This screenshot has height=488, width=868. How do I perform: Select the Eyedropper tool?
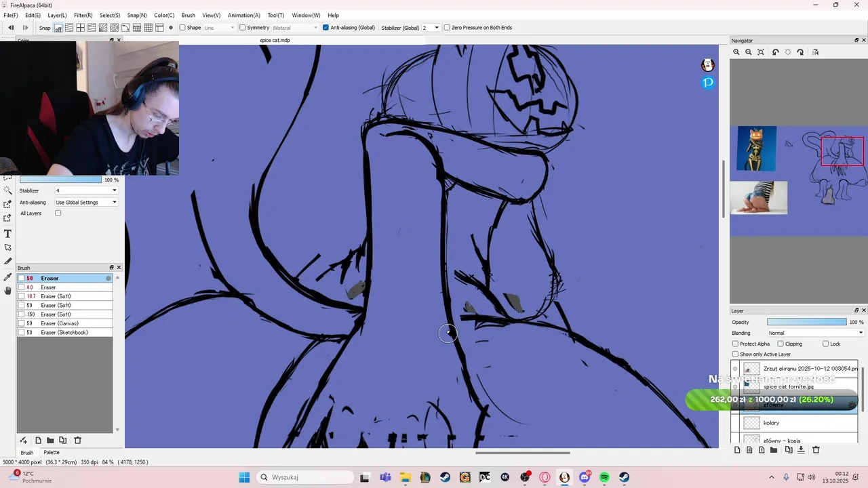pyautogui.click(x=7, y=277)
